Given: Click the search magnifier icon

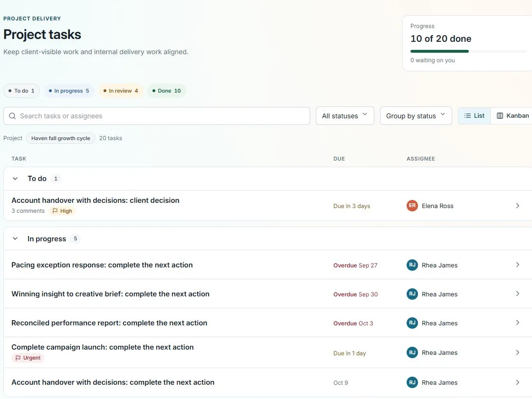Looking at the screenshot, I should 12,116.
